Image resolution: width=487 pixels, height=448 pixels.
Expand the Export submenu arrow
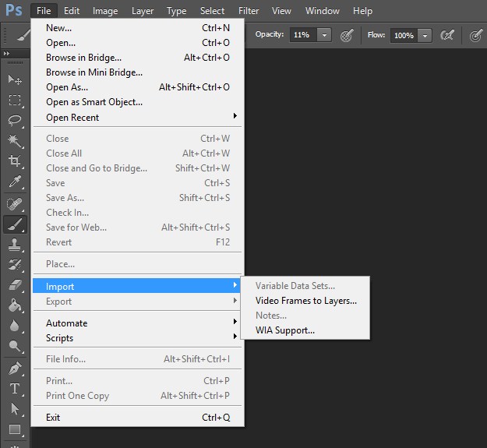coord(235,300)
